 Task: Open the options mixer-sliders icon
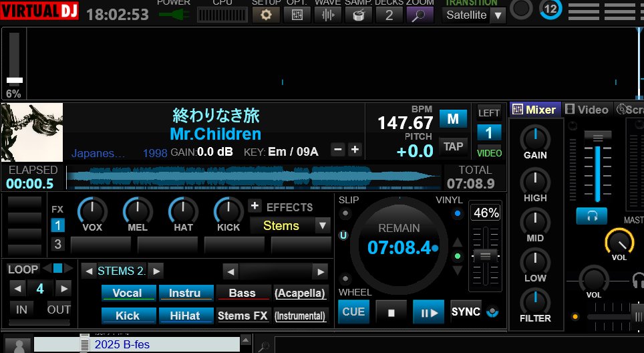coord(297,15)
